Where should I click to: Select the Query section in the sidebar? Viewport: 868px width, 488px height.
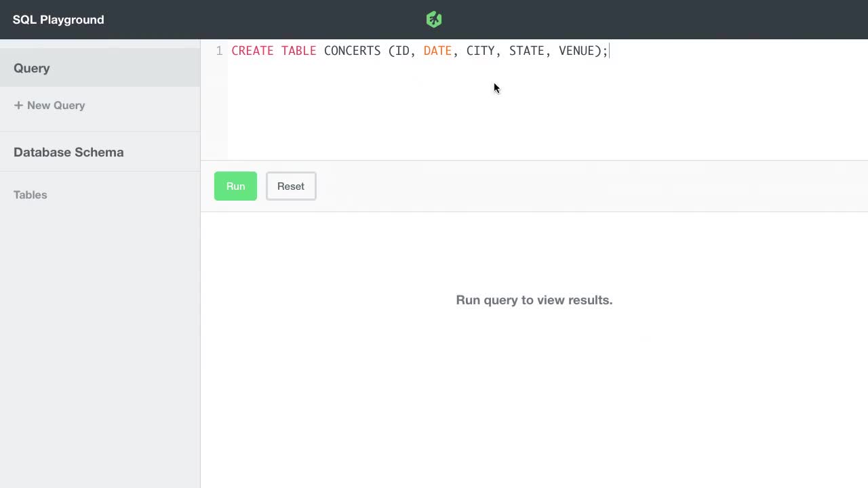click(32, 68)
